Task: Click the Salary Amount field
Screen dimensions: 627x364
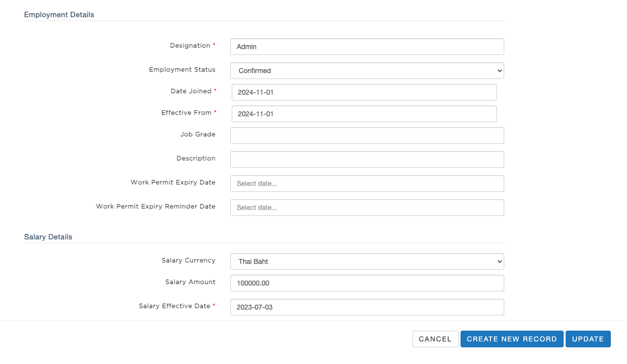Action: pyautogui.click(x=367, y=283)
